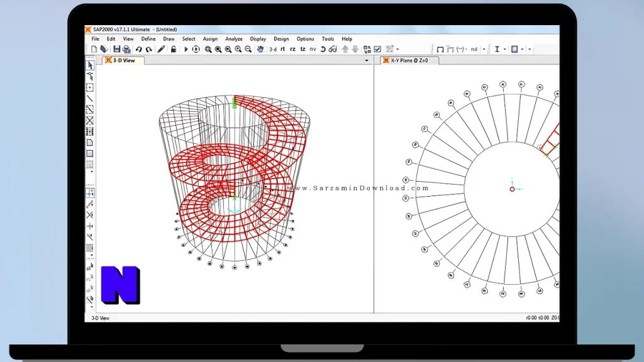Click the Open file icon
Image resolution: width=644 pixels, height=362 pixels.
click(x=104, y=49)
